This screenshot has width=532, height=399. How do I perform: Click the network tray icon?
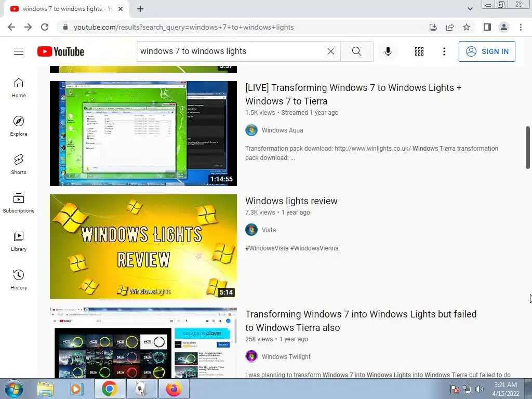[x=467, y=389]
